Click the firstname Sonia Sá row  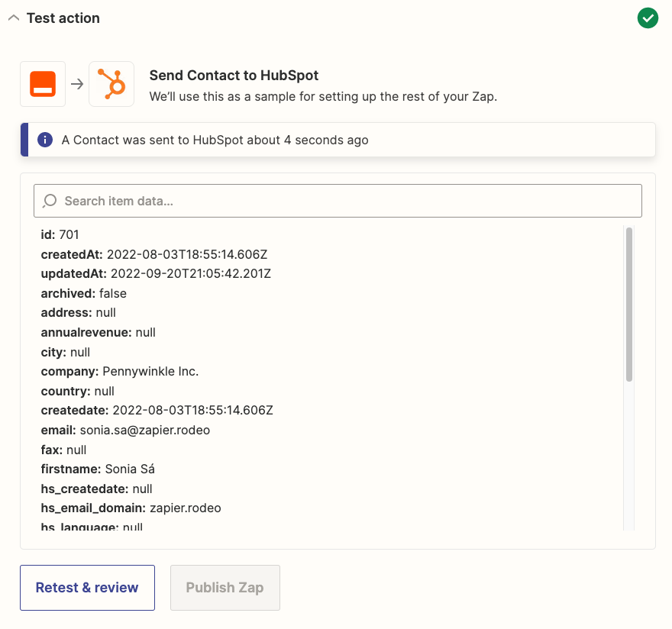click(x=98, y=469)
